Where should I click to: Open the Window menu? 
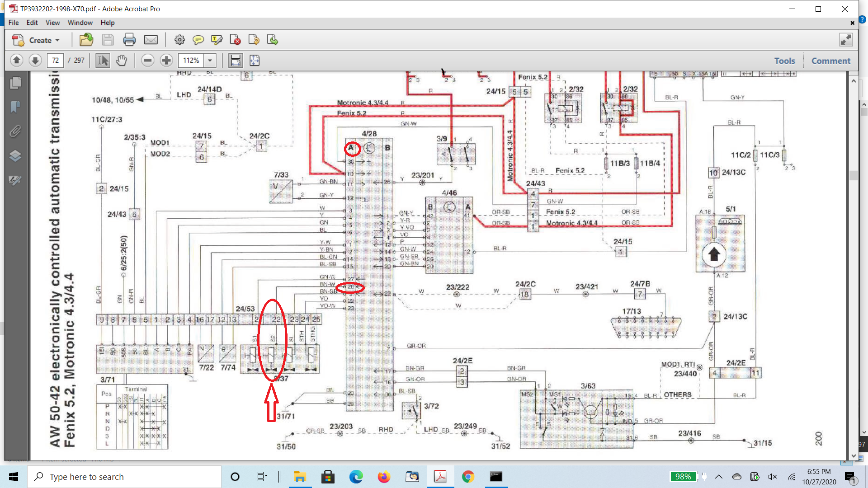tap(80, 23)
